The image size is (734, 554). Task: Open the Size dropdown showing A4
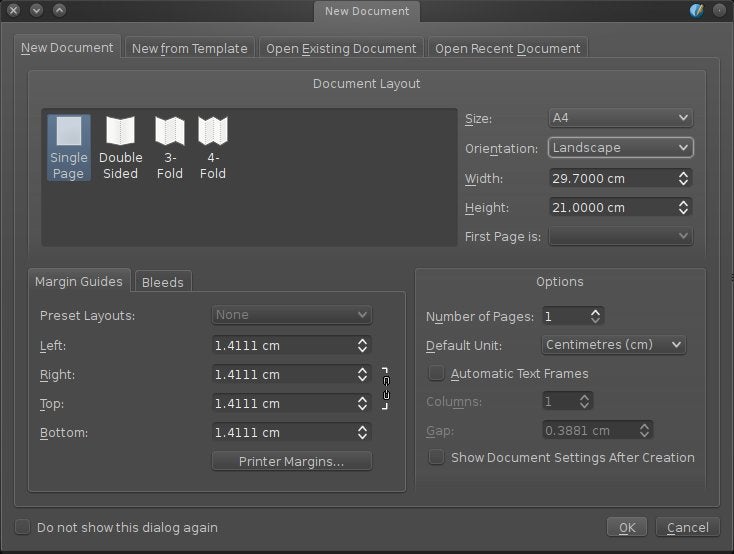(x=621, y=118)
